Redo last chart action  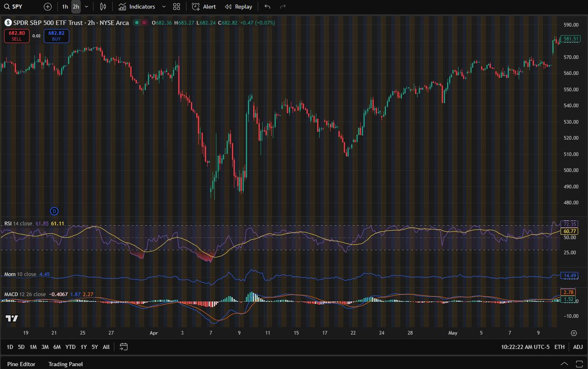pos(283,7)
